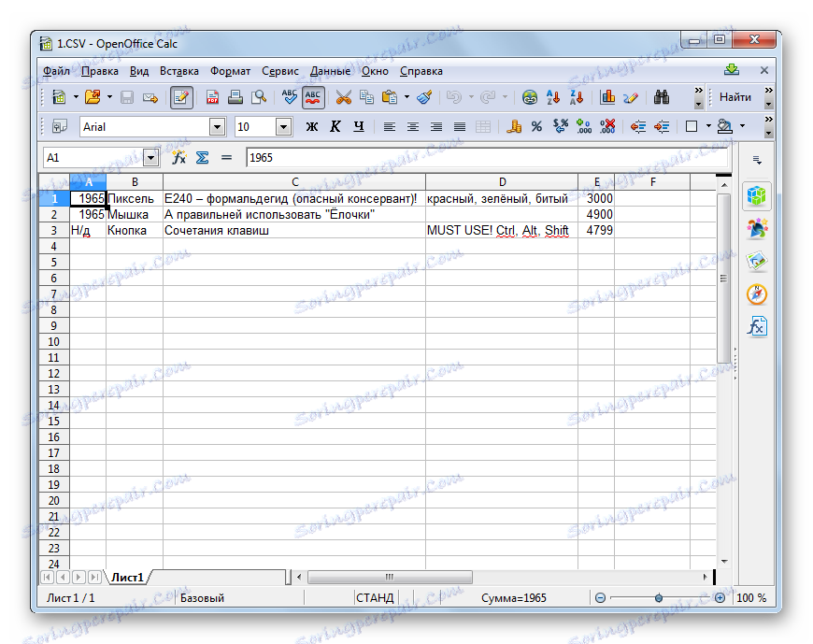813x644 pixels.
Task: Select the Лист1 sheet tab
Action: [x=127, y=577]
